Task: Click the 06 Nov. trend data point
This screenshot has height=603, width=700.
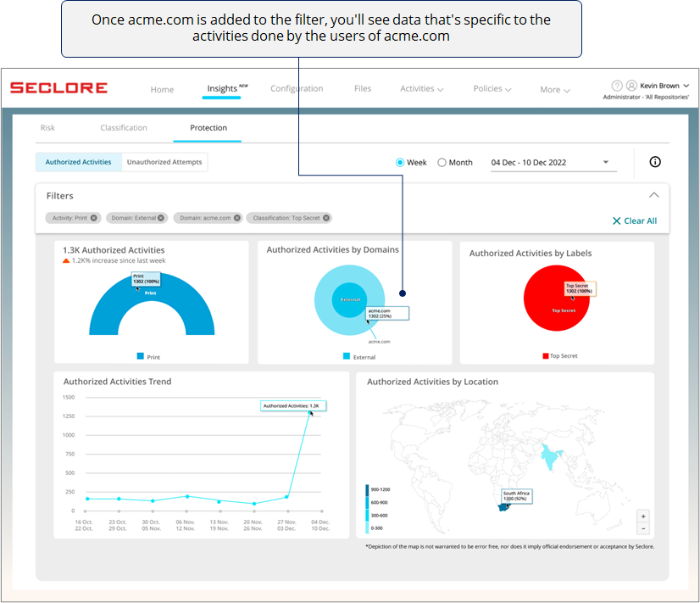Action: click(187, 496)
